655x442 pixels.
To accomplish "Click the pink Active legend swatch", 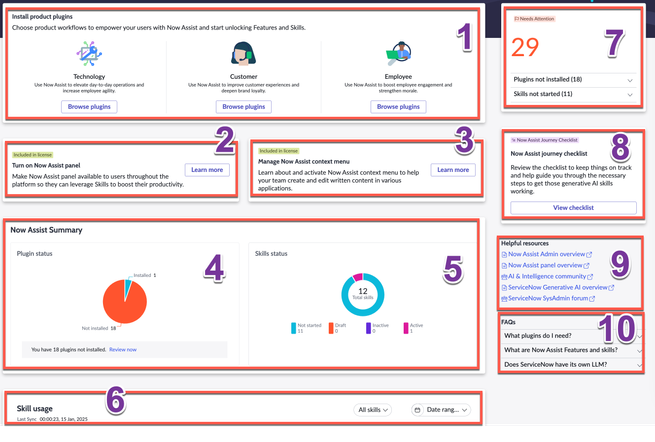I will [x=406, y=328].
